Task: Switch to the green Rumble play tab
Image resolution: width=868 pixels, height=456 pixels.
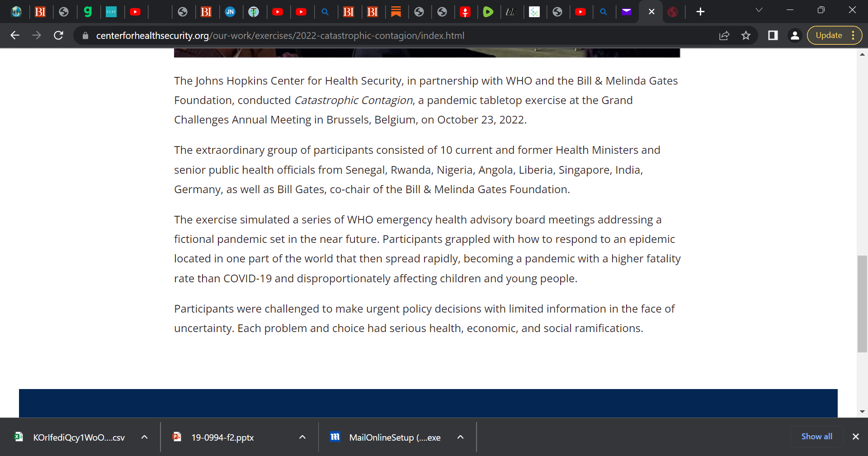Action: click(488, 12)
